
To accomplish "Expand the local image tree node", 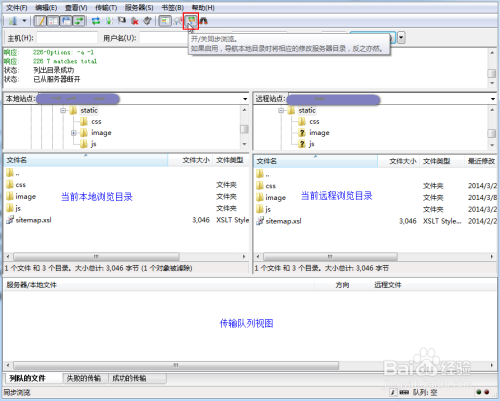I will (x=74, y=133).
